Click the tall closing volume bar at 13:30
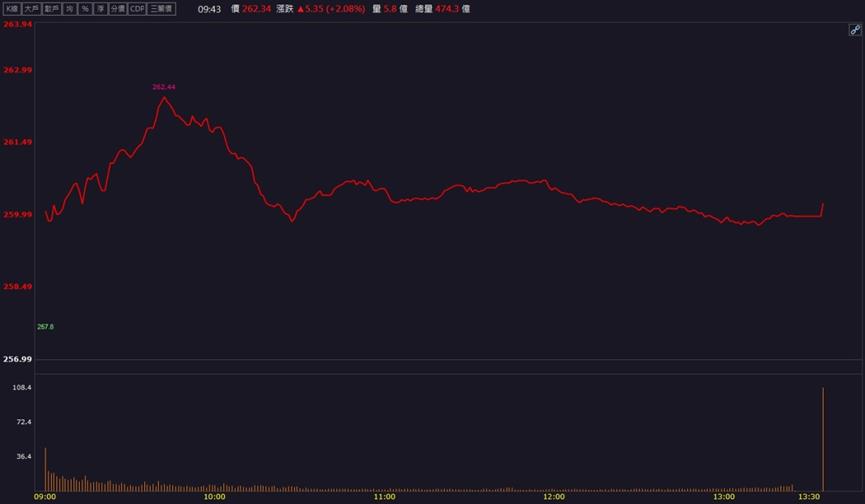Image resolution: width=865 pixels, height=504 pixels. point(823,439)
